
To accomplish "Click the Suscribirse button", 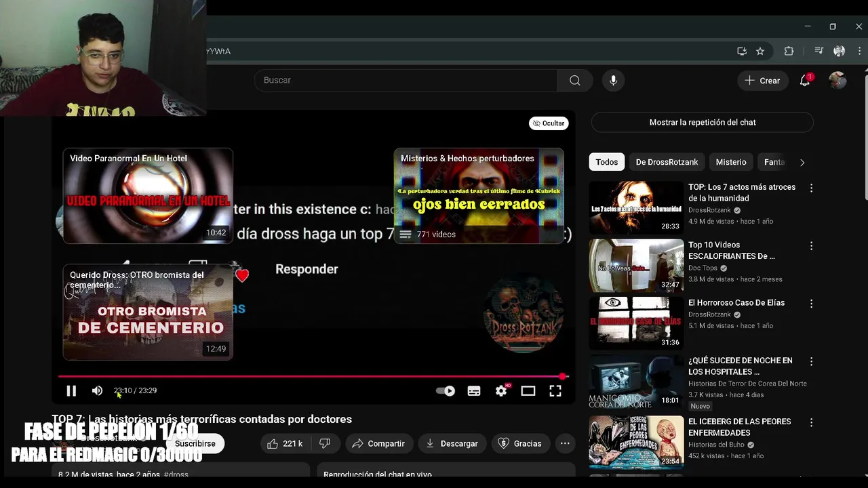I will [195, 443].
